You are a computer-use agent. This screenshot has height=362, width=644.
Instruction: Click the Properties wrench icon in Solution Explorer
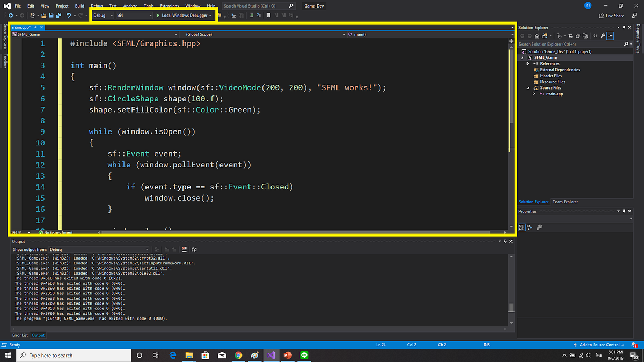tap(603, 36)
